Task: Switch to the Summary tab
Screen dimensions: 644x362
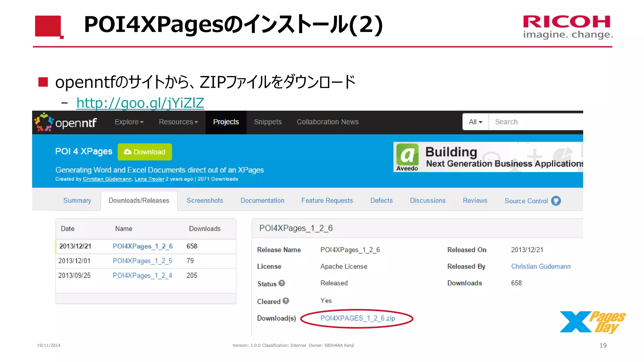Action: 77,200
